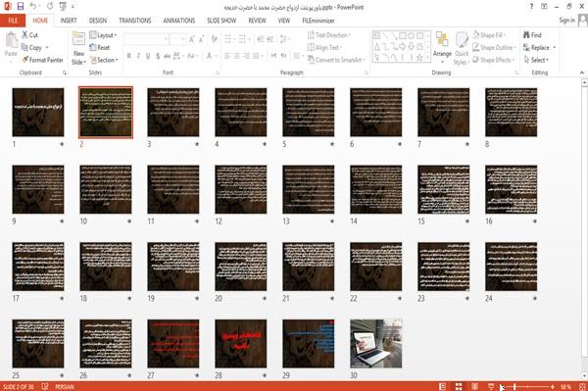Toggle Bold formatting button
The width and height of the screenshot is (588, 391).
pyautogui.click(x=129, y=56)
